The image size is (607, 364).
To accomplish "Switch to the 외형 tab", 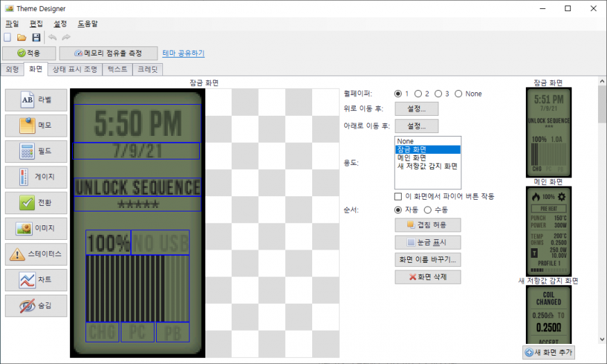I will 12,69.
